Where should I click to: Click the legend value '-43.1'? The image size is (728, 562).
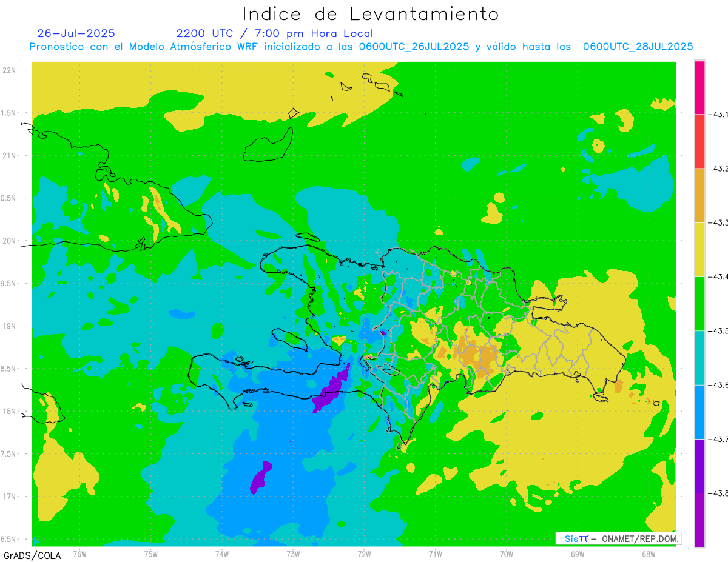coord(718,114)
